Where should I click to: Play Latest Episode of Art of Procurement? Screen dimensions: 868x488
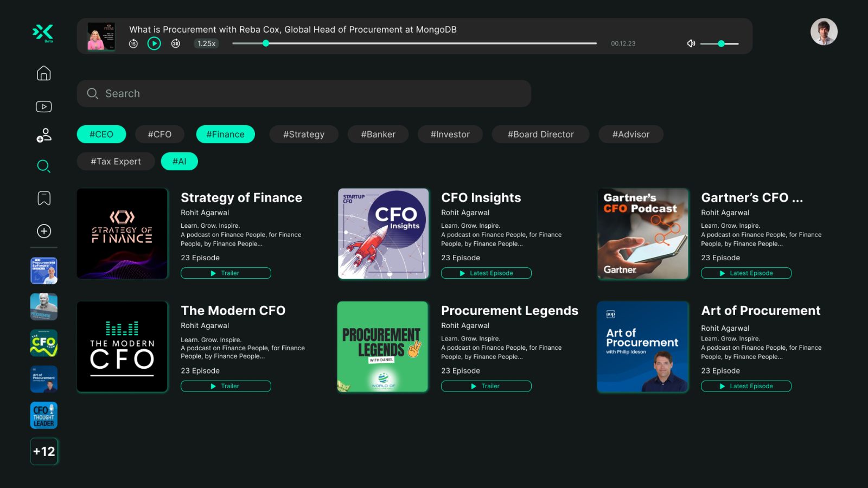pyautogui.click(x=746, y=386)
